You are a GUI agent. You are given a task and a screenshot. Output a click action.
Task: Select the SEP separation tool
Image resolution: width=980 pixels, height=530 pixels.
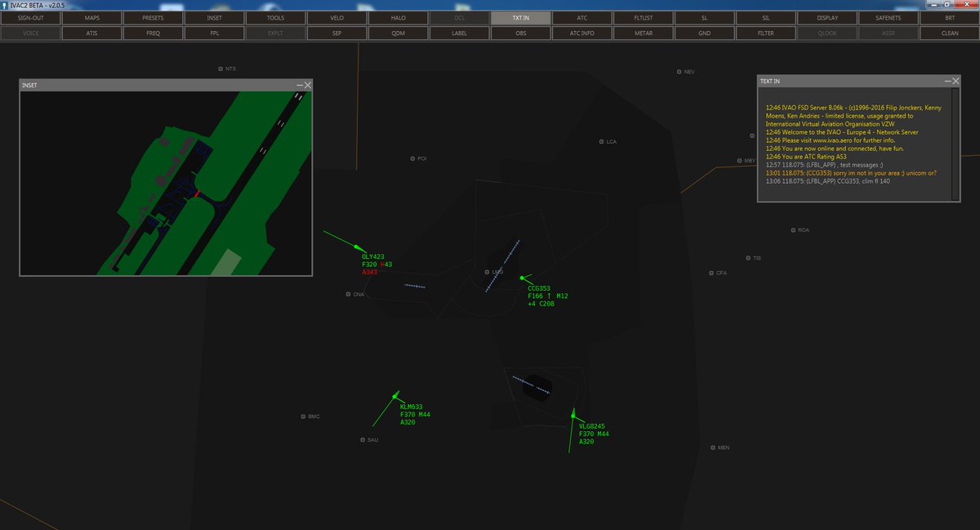(x=336, y=33)
